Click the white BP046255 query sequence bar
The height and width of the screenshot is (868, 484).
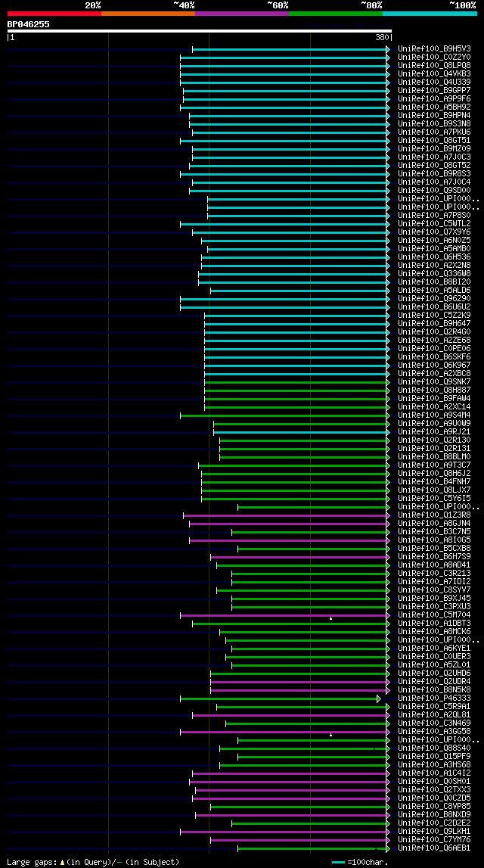[199, 31]
